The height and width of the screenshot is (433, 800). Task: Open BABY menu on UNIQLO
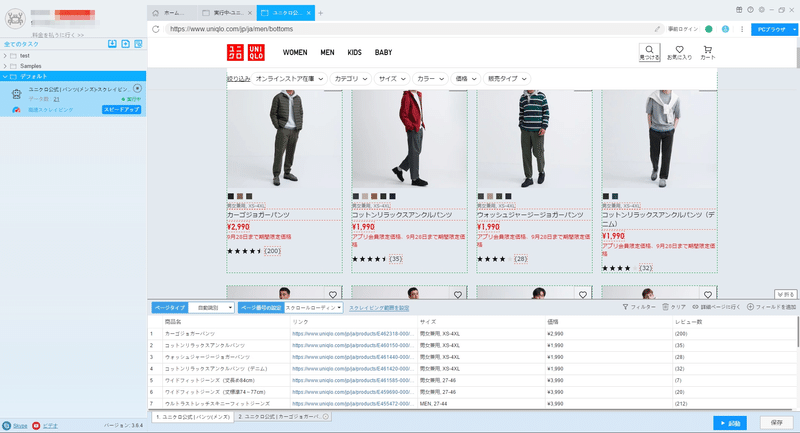pyautogui.click(x=384, y=53)
